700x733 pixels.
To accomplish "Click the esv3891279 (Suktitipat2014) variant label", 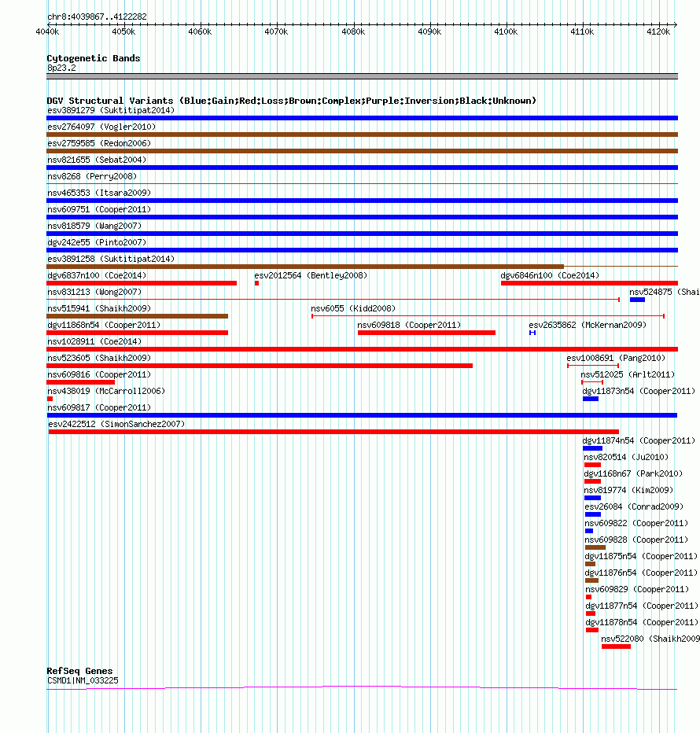I will coord(111,110).
